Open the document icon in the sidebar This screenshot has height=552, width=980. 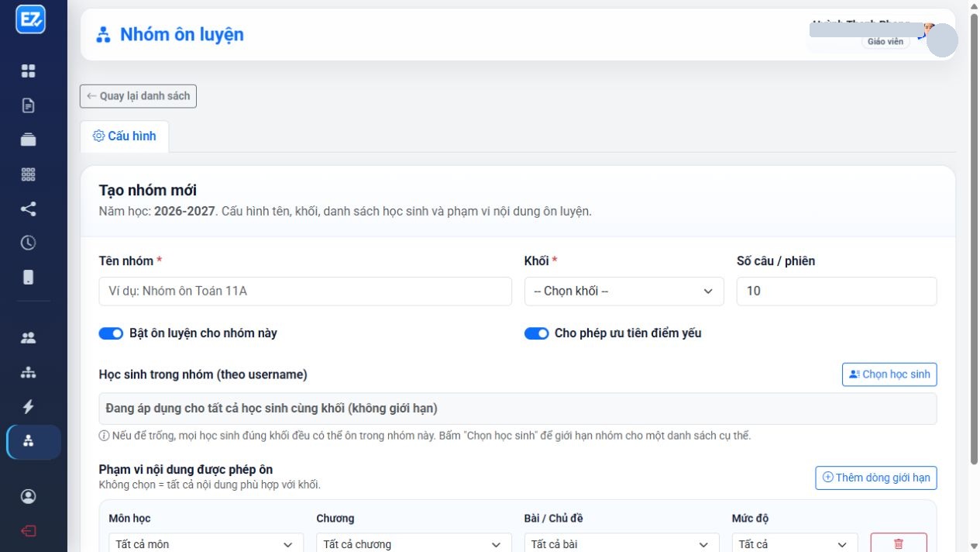tap(29, 105)
